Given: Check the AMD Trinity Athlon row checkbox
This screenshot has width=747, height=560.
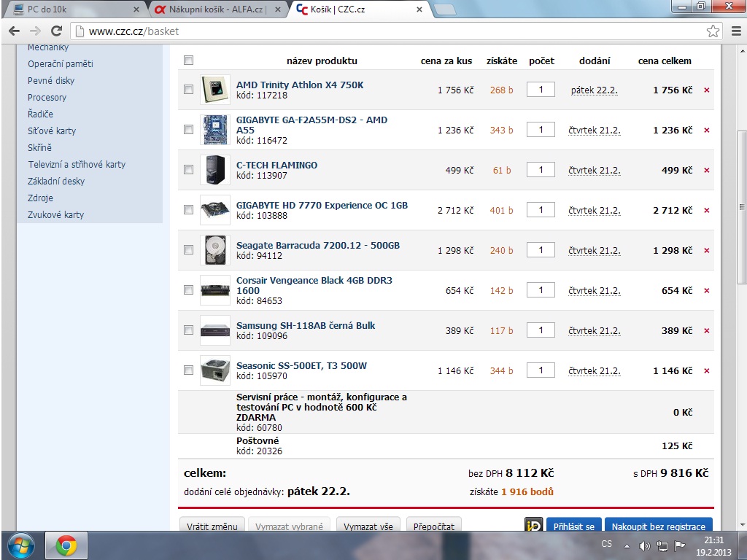Looking at the screenshot, I should click(x=189, y=89).
